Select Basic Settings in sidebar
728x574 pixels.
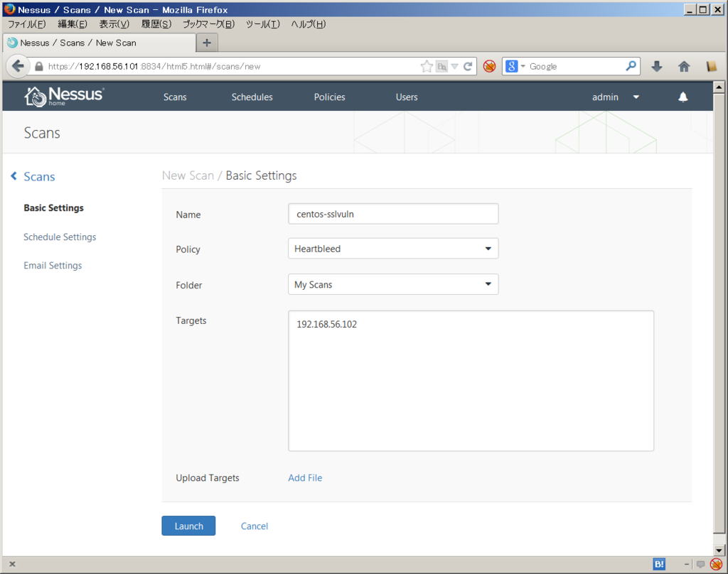pyautogui.click(x=54, y=208)
